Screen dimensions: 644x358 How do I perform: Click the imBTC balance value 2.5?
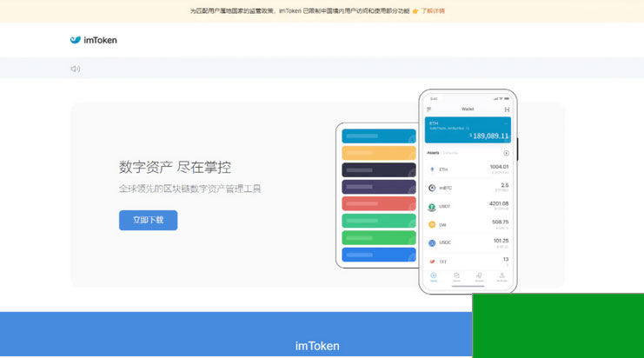[505, 185]
